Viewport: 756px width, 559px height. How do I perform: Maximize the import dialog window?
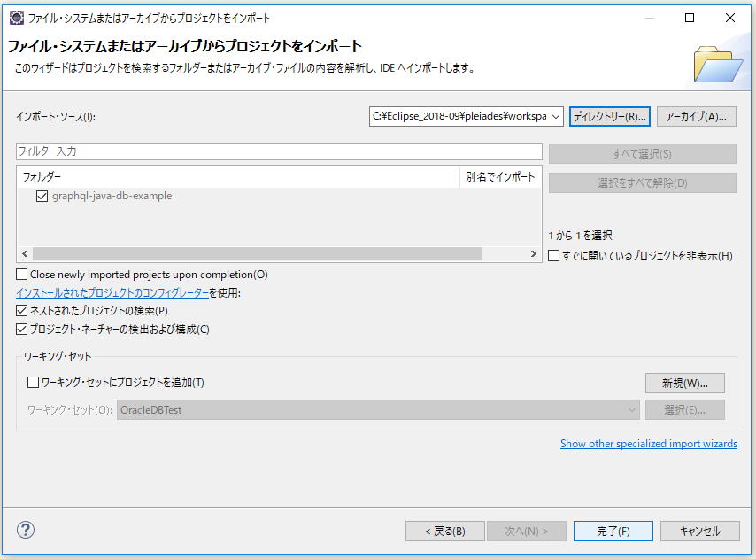click(x=690, y=19)
